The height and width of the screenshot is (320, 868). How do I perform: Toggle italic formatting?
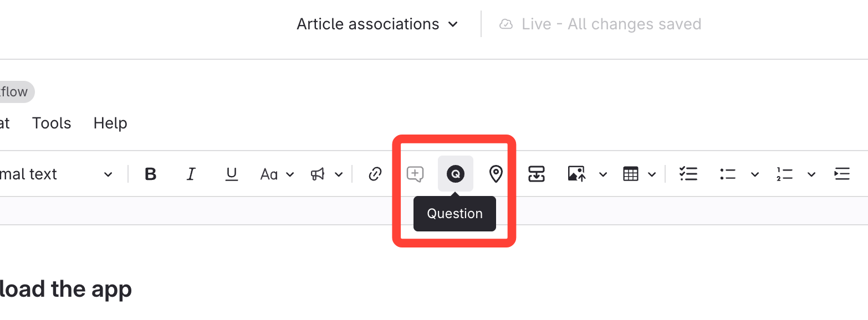pos(191,174)
